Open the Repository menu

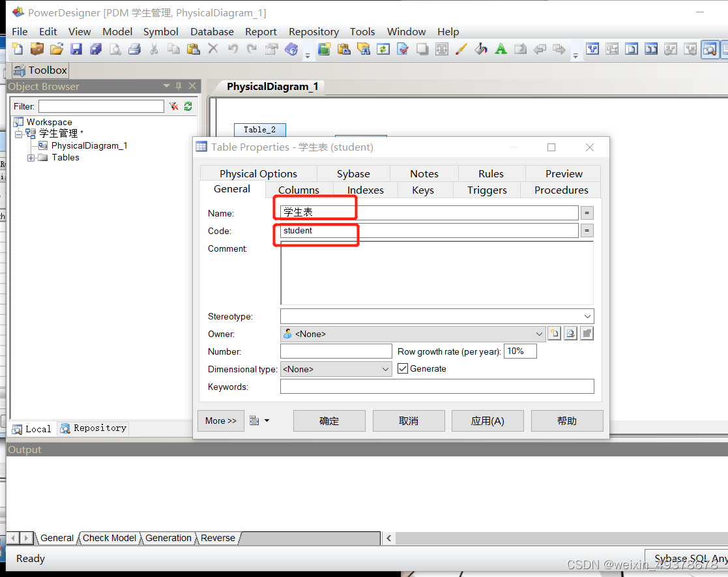[x=313, y=31]
